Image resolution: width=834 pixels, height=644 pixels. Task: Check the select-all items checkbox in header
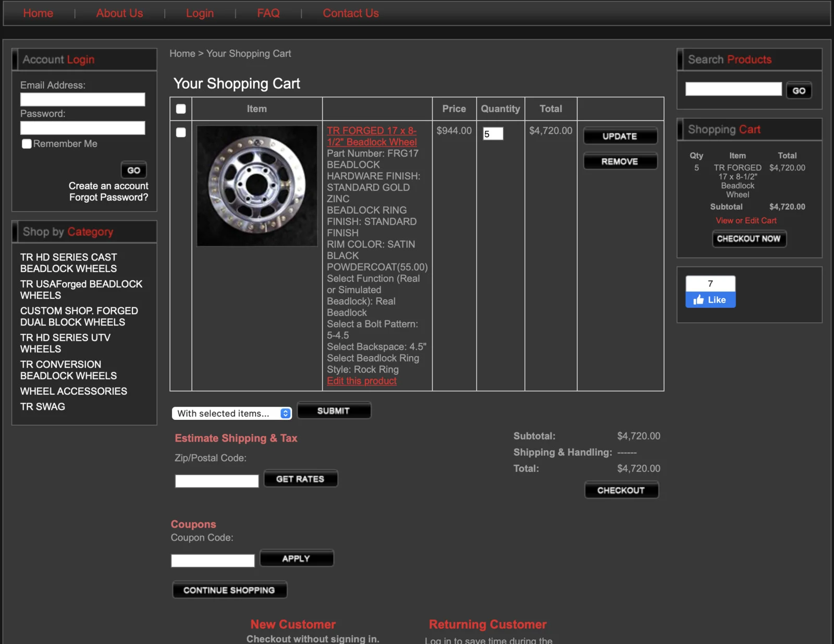pyautogui.click(x=181, y=109)
